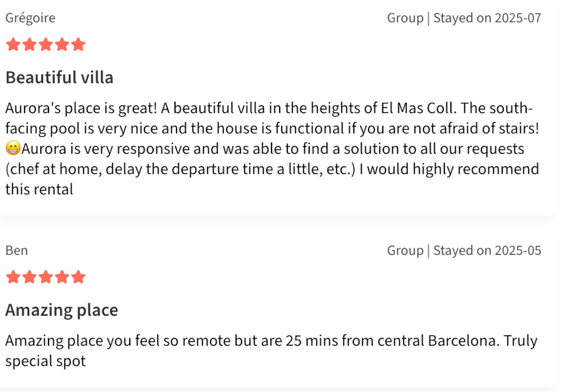Click the first star in Ben's rating
The height and width of the screenshot is (392, 567).
[x=13, y=278]
